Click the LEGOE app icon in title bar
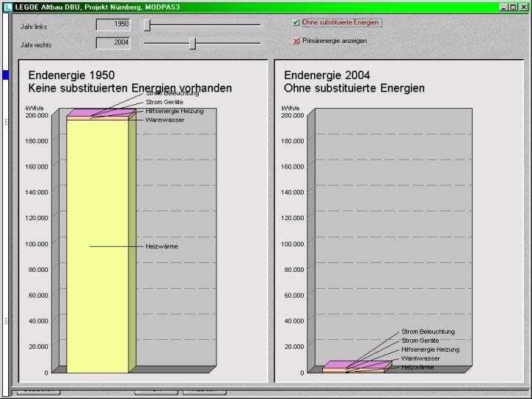This screenshot has height=399, width=532. coord(7,7)
